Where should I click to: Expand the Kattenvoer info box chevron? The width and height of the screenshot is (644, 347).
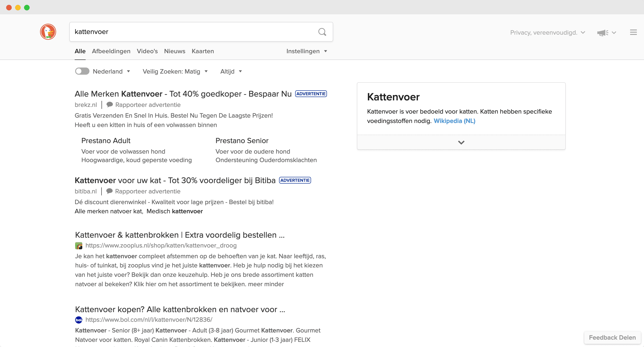461,142
